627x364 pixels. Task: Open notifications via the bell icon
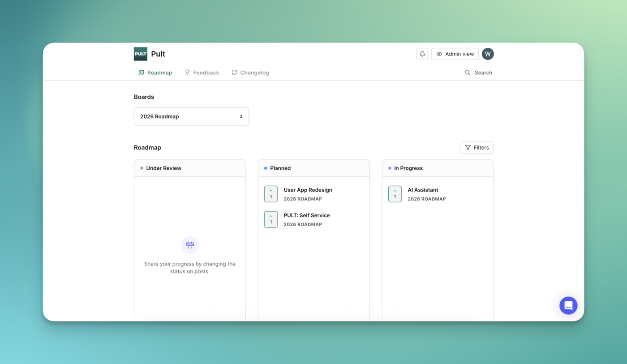pyautogui.click(x=422, y=54)
